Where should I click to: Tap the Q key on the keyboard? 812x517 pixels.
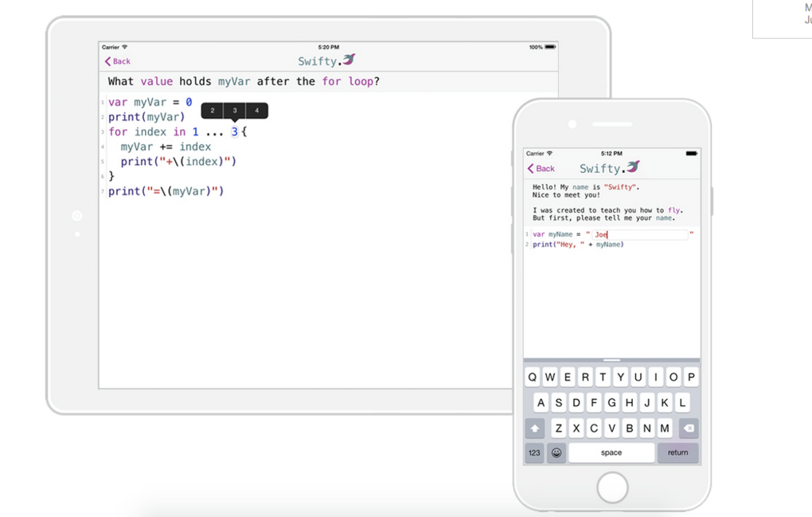point(533,377)
